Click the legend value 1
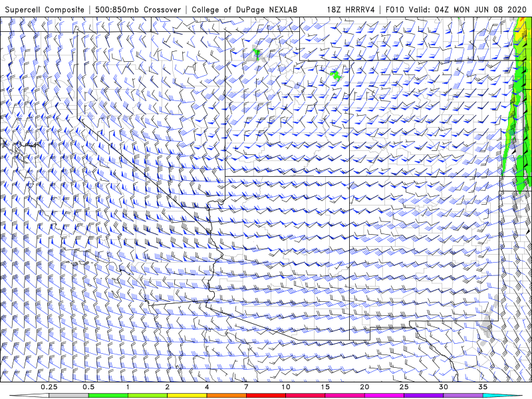This screenshot has height=399, width=532. pos(128,387)
